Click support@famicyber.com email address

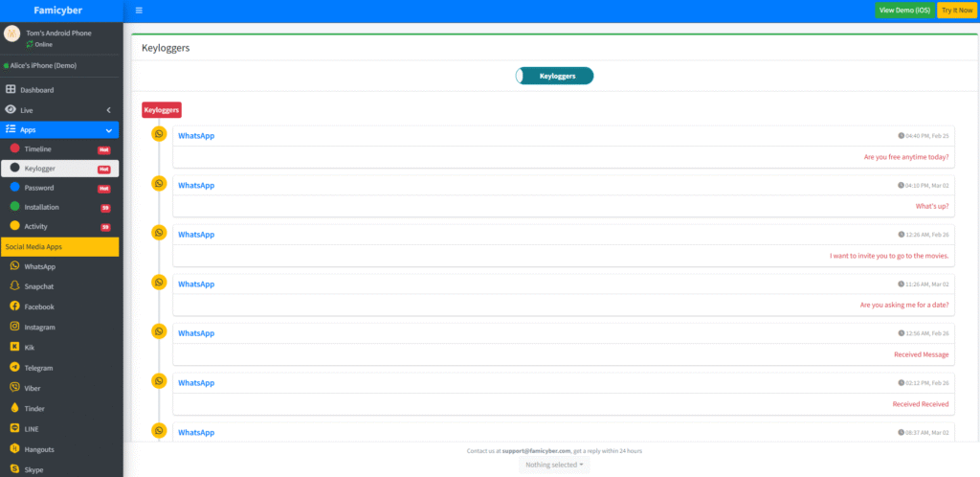point(536,451)
